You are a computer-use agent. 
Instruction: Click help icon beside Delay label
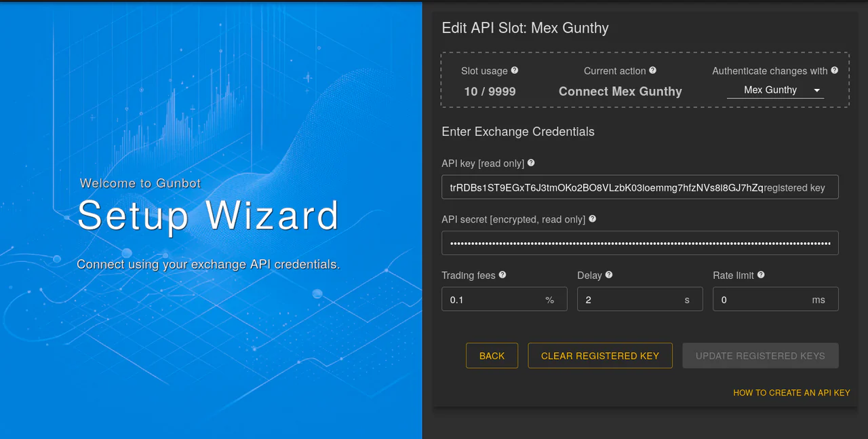[608, 275]
